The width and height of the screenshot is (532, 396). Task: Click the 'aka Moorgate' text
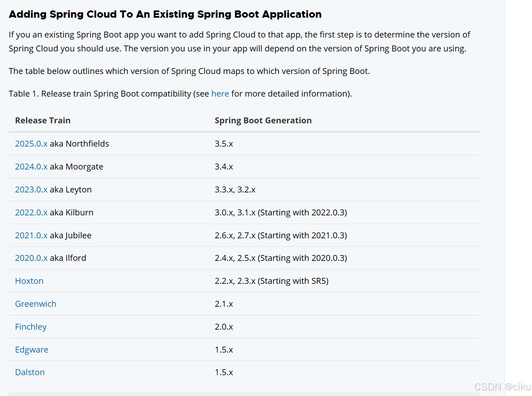77,167
